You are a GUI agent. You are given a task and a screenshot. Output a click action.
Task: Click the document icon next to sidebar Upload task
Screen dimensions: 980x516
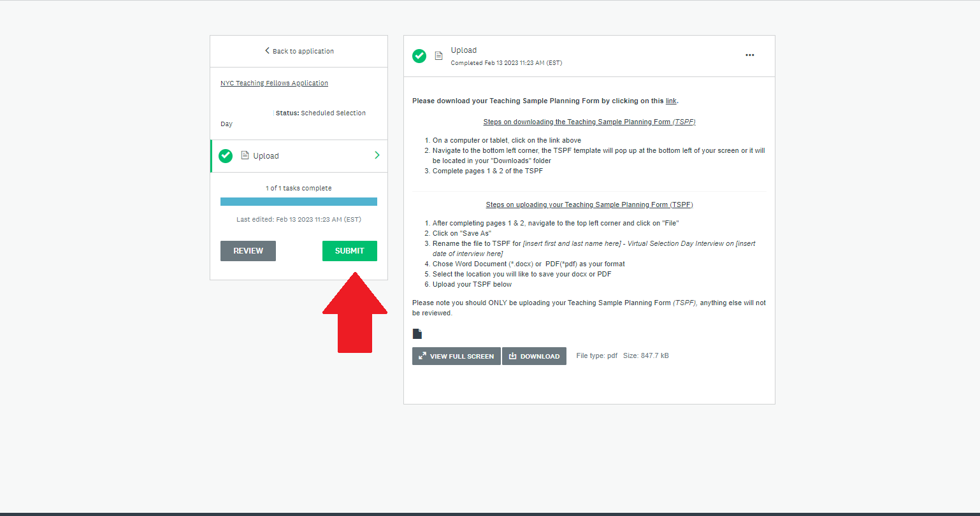[x=243, y=155]
